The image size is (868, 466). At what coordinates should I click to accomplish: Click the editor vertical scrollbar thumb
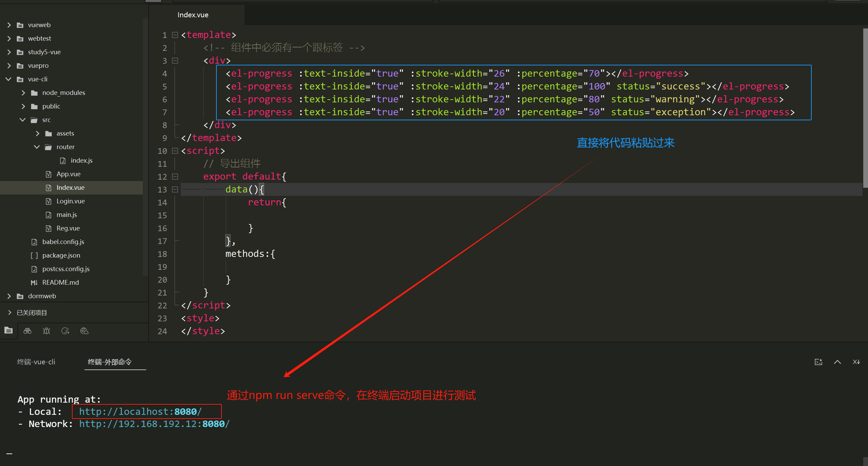(865, 108)
